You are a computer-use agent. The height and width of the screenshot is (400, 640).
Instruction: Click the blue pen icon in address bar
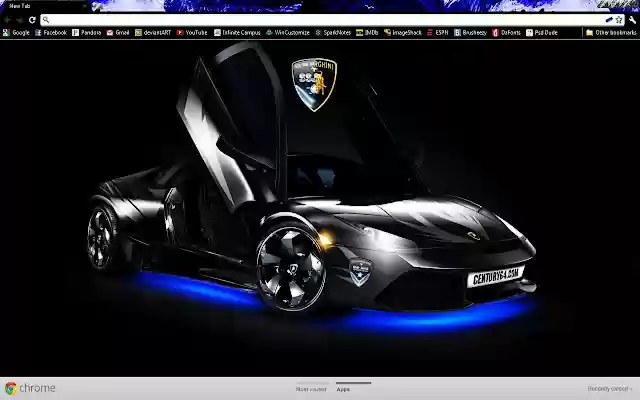point(609,20)
